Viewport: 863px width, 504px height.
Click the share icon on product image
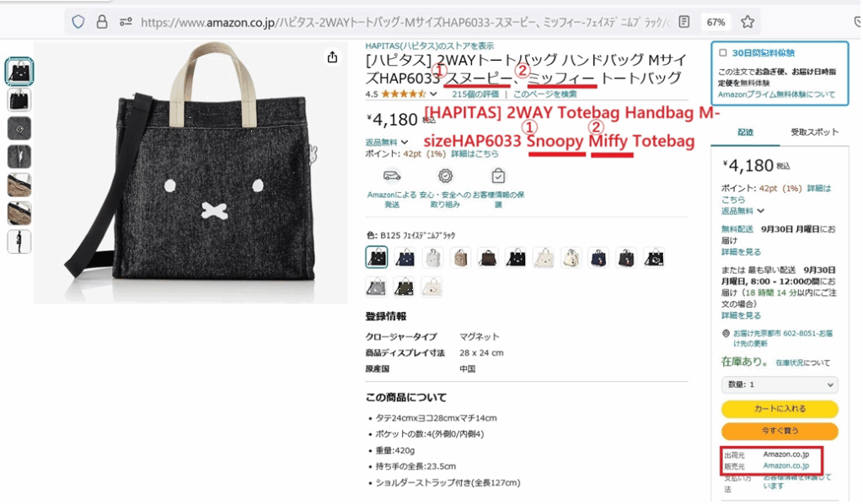pyautogui.click(x=332, y=57)
